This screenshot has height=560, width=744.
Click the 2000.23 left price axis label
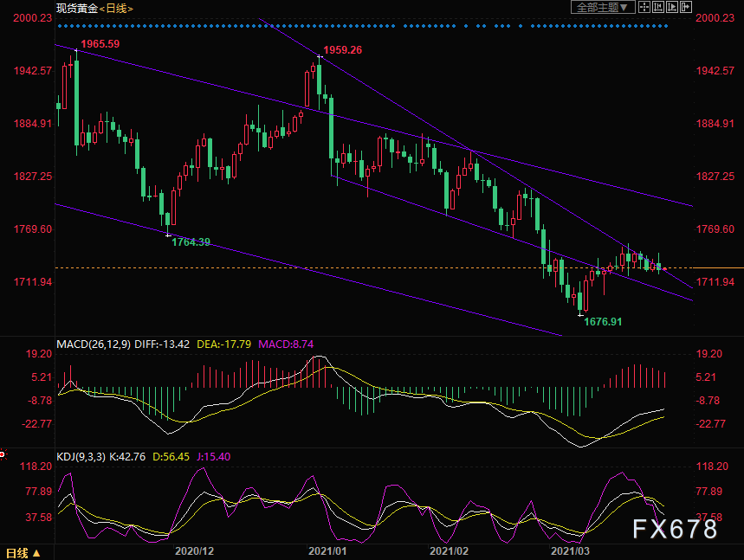point(32,18)
